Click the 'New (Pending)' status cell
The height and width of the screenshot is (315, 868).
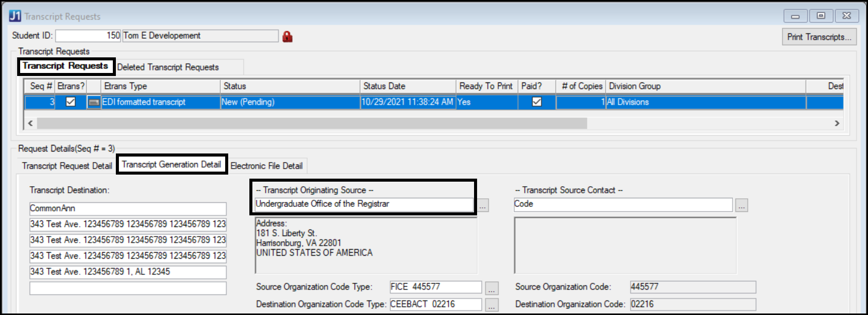tap(290, 102)
